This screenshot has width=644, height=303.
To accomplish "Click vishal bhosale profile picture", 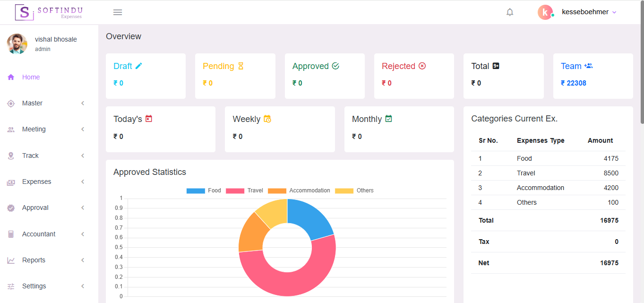I will [17, 44].
